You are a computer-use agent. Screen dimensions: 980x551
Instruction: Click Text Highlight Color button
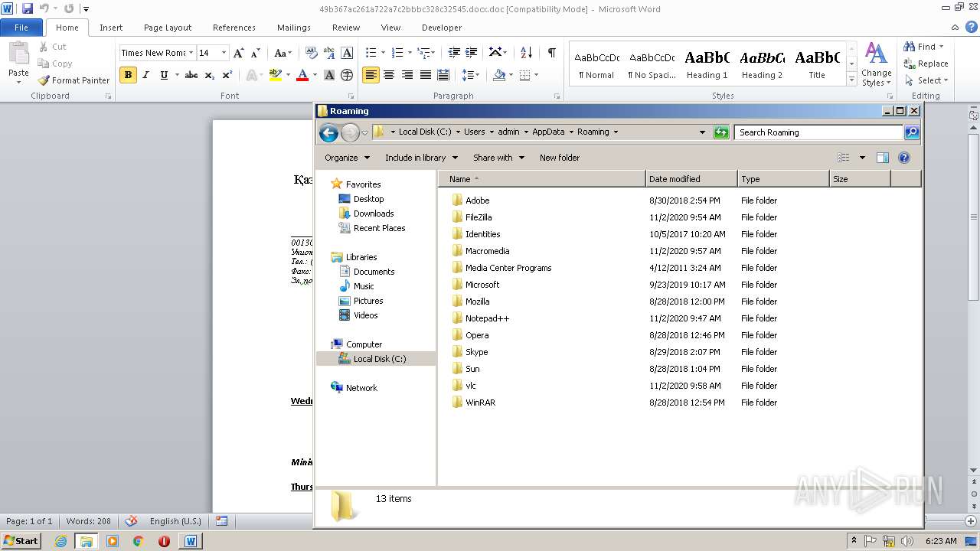pyautogui.click(x=276, y=75)
